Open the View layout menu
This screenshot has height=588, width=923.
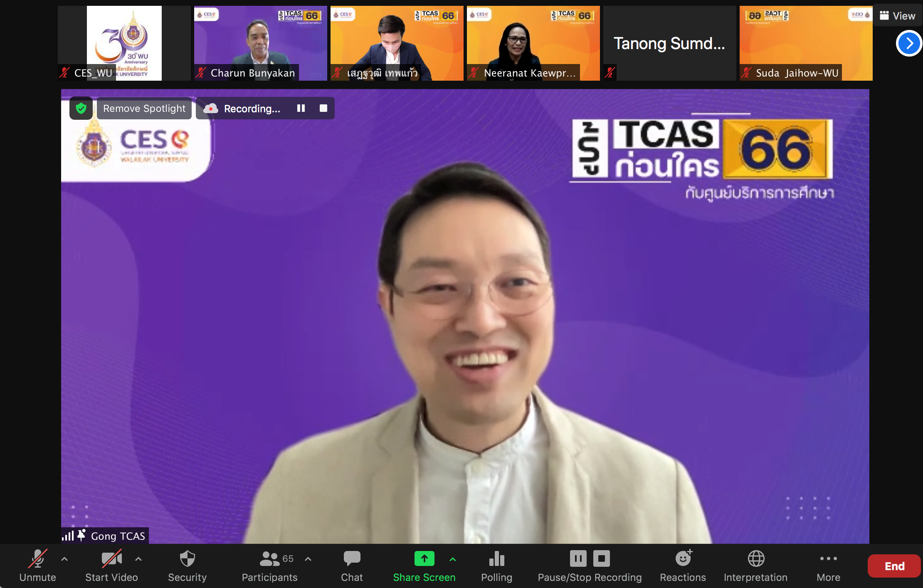(x=898, y=16)
